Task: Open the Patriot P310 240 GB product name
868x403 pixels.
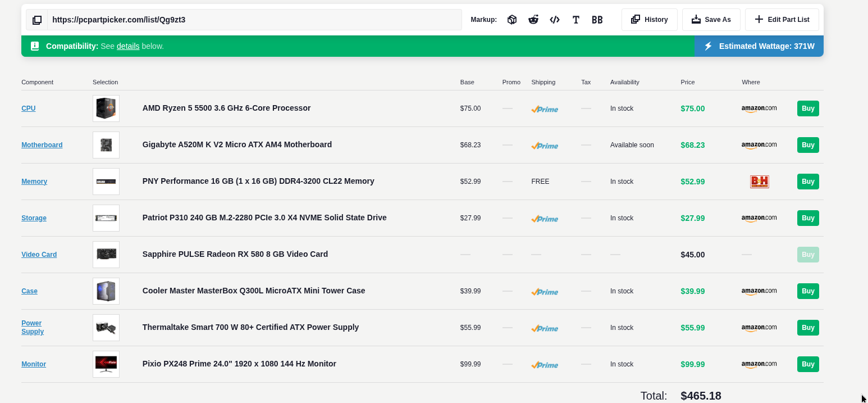Action: [x=264, y=218]
